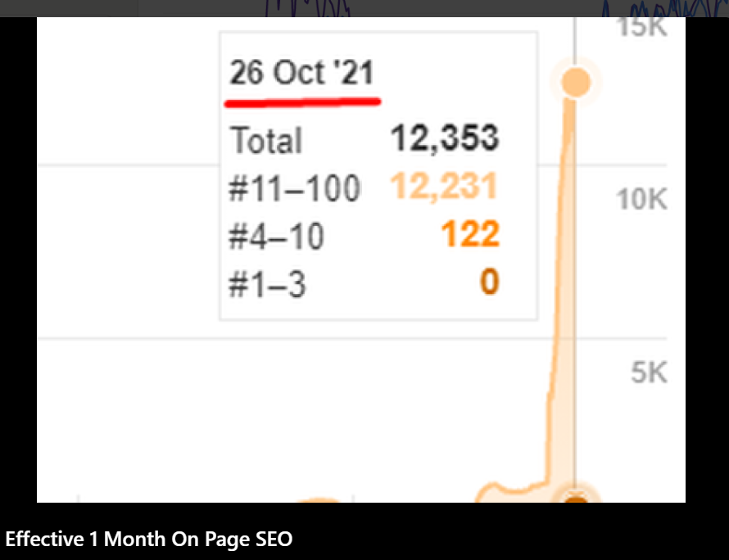Select the 12,231 keyword count
729x560 pixels.
(x=445, y=187)
